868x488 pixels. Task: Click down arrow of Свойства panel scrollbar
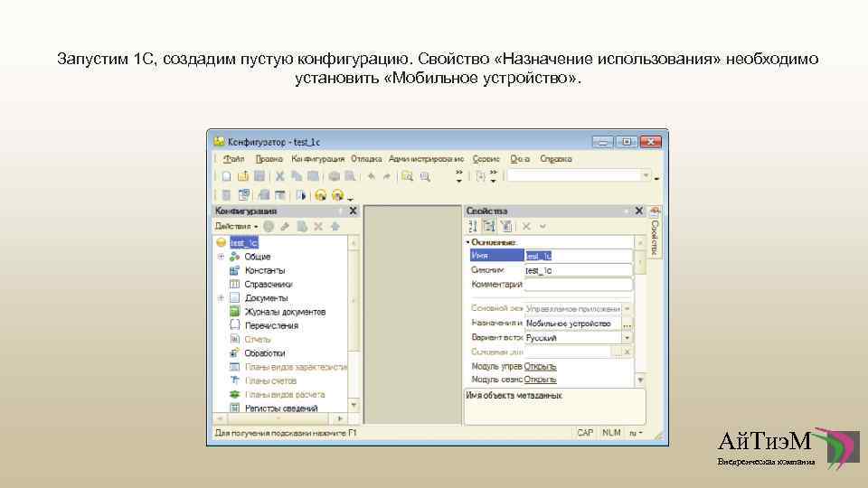[640, 380]
